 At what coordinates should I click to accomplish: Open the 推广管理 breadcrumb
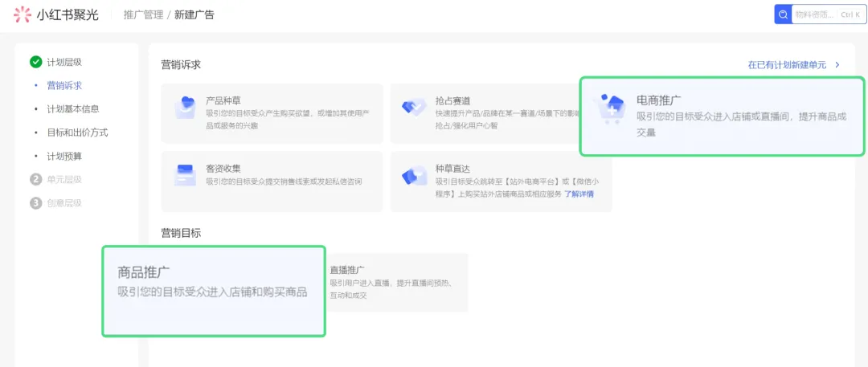(143, 15)
